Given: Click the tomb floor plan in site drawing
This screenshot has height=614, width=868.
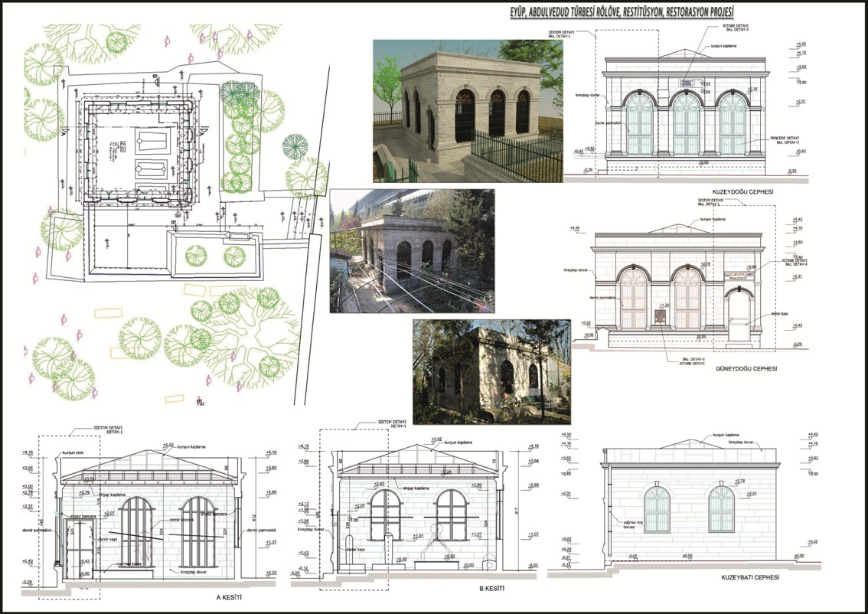Looking at the screenshot, I should click(x=141, y=153).
